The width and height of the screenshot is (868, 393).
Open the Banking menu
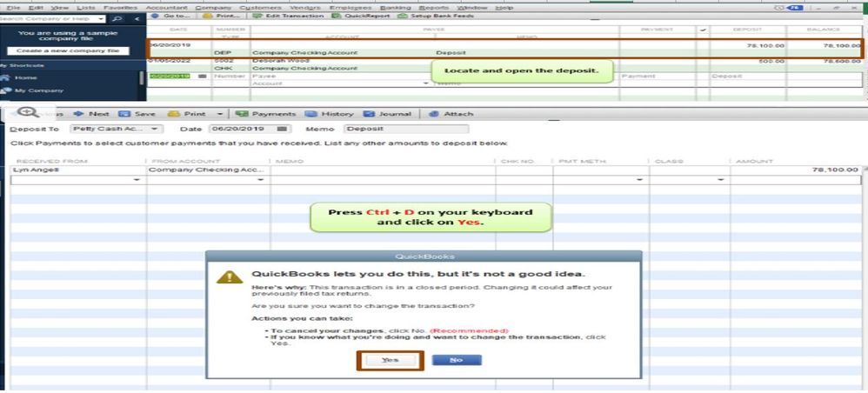coord(396,8)
